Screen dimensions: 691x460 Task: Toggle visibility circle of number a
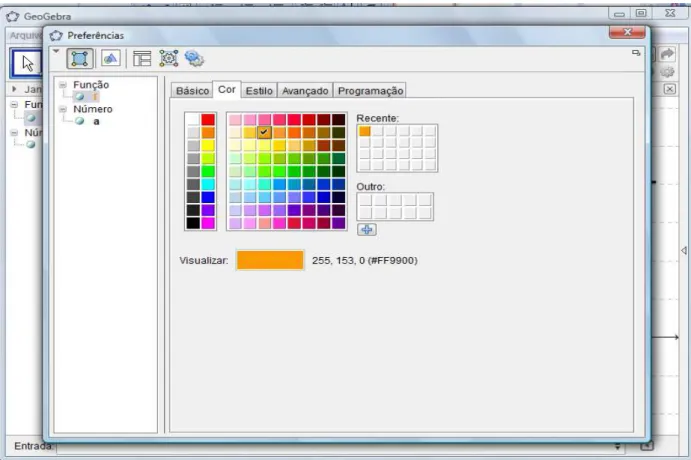[79, 121]
